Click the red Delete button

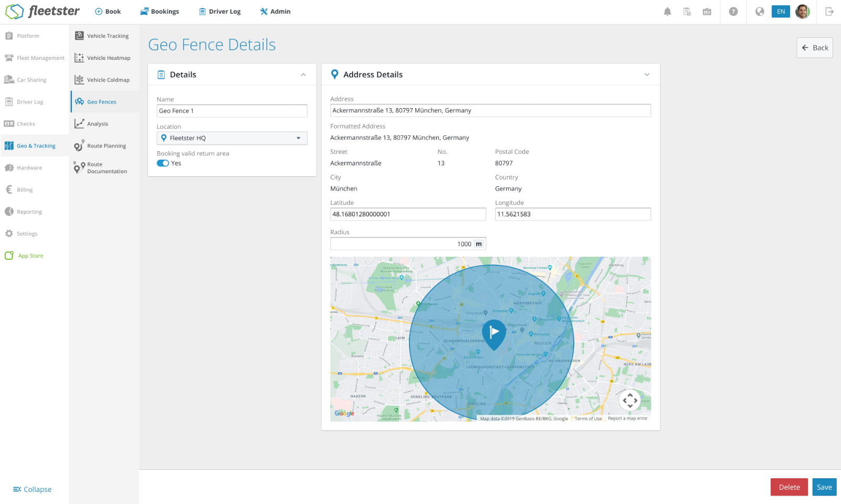pyautogui.click(x=789, y=487)
